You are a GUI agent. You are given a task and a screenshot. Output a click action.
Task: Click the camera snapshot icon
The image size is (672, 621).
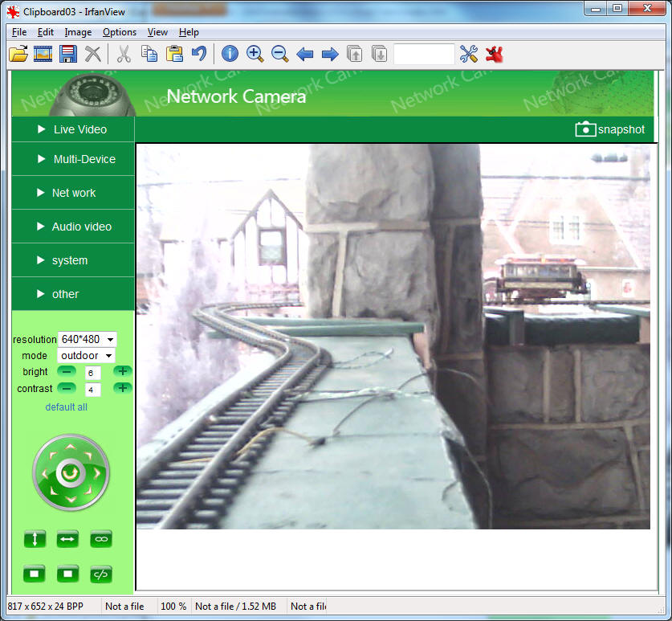click(x=585, y=129)
